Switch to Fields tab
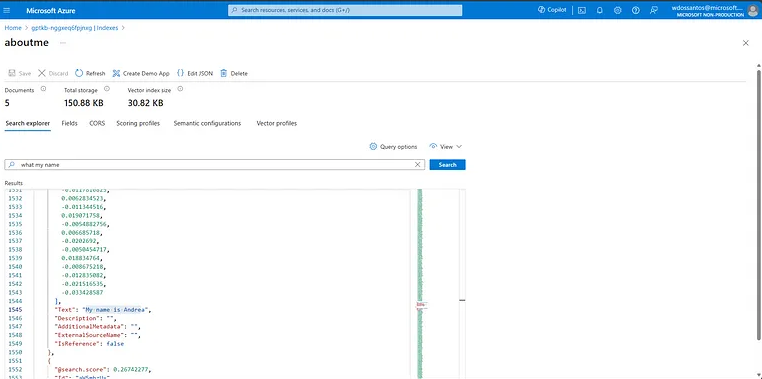The image size is (762, 379). (69, 123)
